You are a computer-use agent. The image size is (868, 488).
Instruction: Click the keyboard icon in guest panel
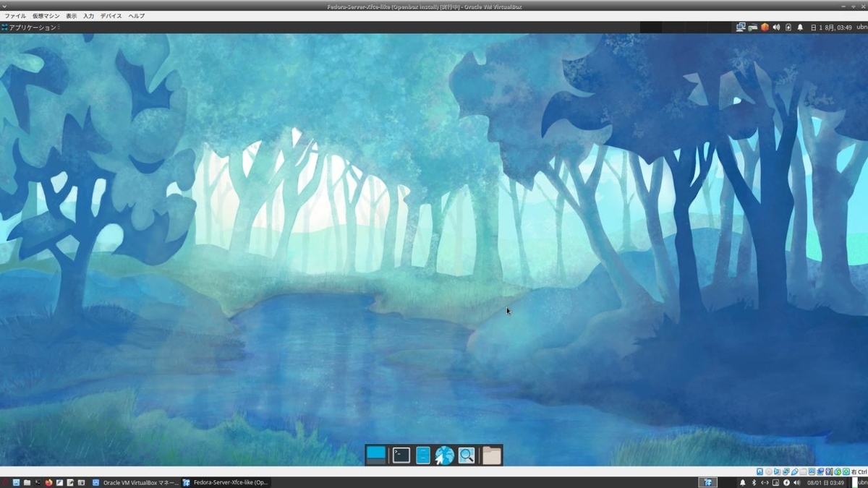click(753, 27)
